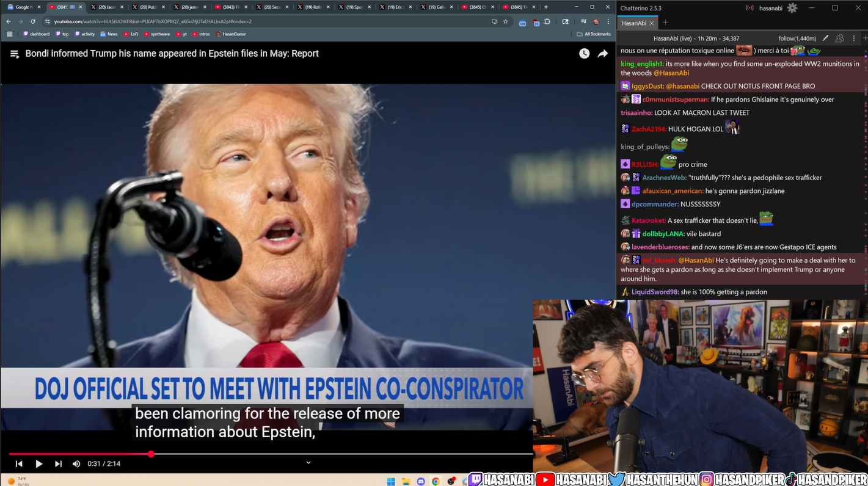868x486 pixels.
Task: Open the intros bookmark
Action: click(x=201, y=34)
